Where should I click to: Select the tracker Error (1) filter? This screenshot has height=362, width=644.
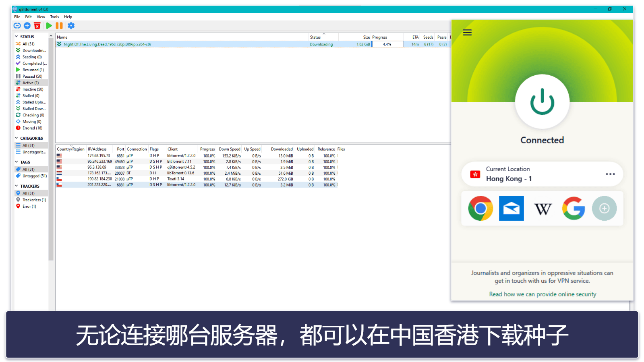point(31,206)
